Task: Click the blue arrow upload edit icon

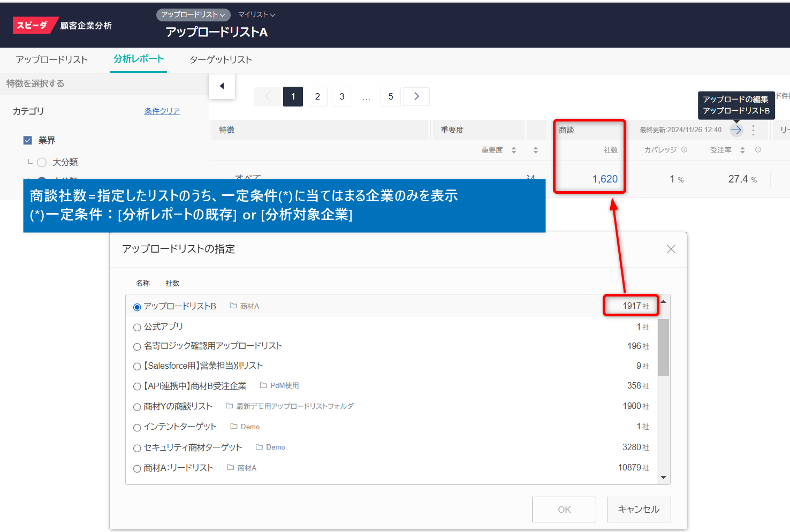Action: point(736,130)
